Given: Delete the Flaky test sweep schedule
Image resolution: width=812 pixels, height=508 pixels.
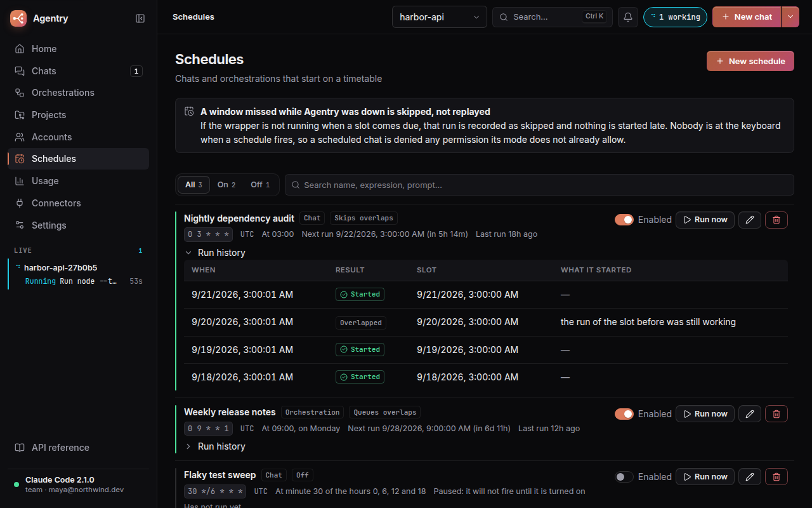Looking at the screenshot, I should (x=776, y=477).
